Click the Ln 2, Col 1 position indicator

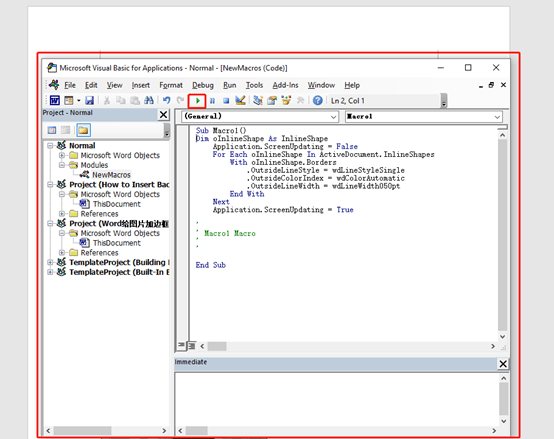(348, 101)
